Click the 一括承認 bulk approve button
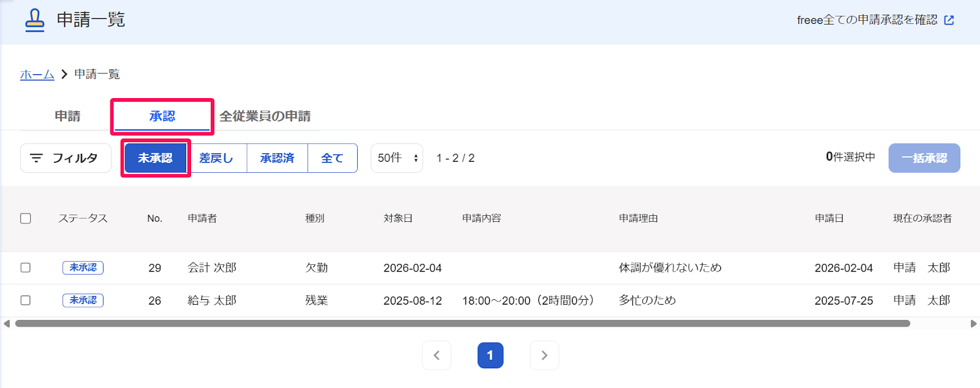The height and width of the screenshot is (388, 980). coord(924,158)
